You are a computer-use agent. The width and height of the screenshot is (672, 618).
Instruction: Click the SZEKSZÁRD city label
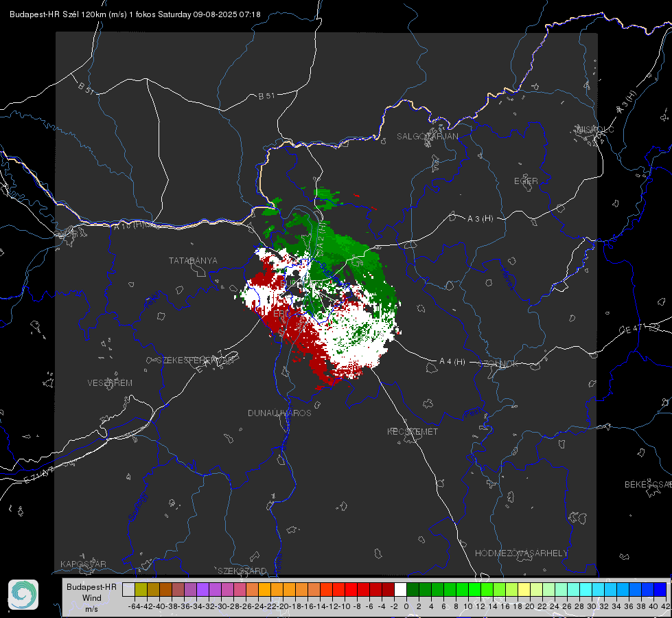pyautogui.click(x=242, y=571)
